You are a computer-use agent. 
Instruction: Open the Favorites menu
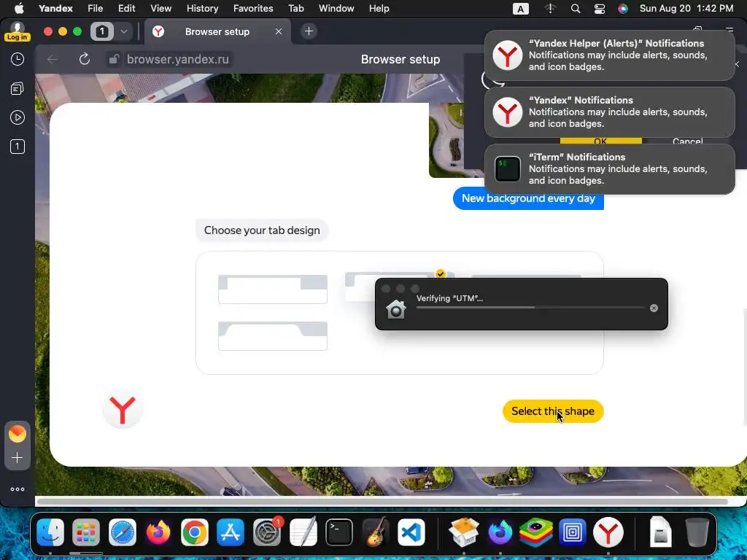pyautogui.click(x=253, y=9)
